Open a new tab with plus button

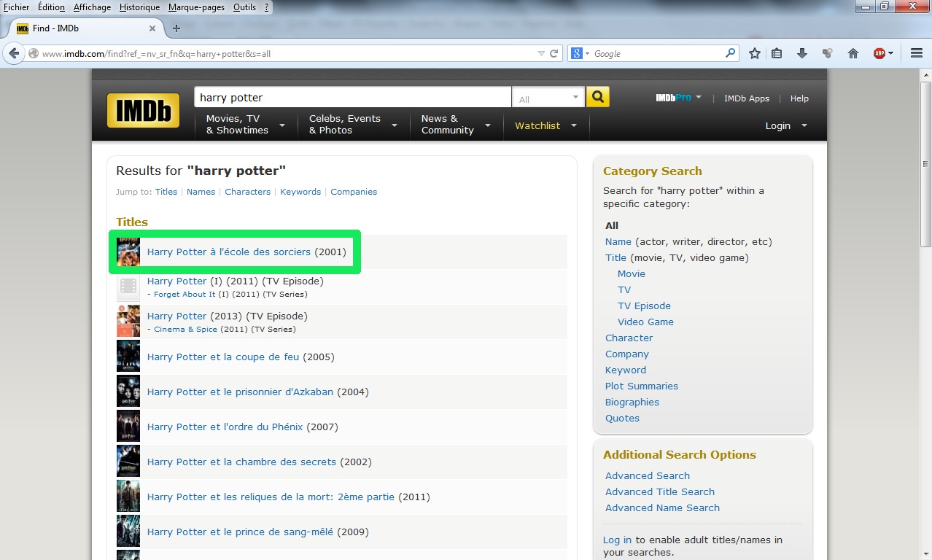176,28
